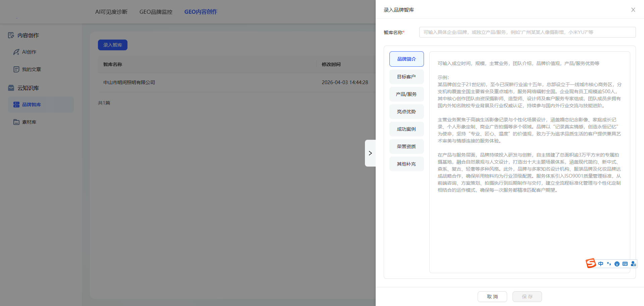The width and height of the screenshot is (644, 306).
Task: Close the 录入品牌智库 drawer panel
Action: (633, 10)
